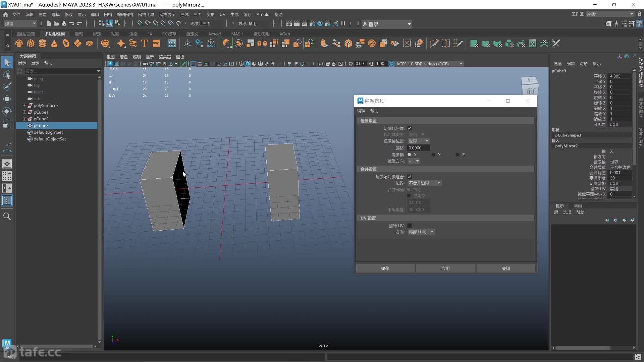Click the Planar UV mapping shelf icon
The image size is (644, 362).
474,44
